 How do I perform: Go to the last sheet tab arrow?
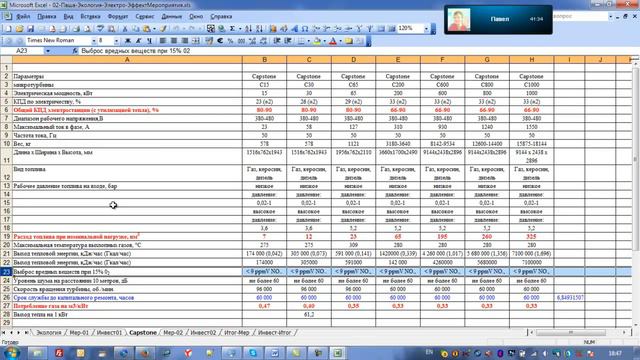pyautogui.click(x=26, y=333)
